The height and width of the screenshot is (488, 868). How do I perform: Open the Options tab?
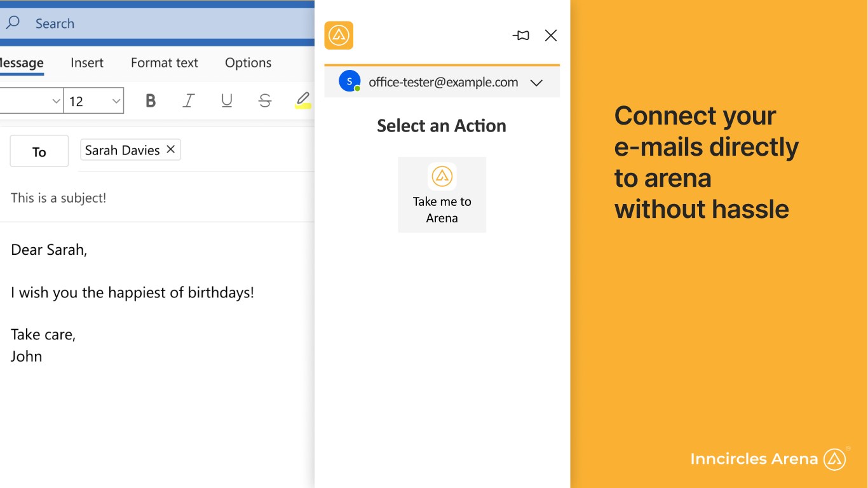[248, 63]
